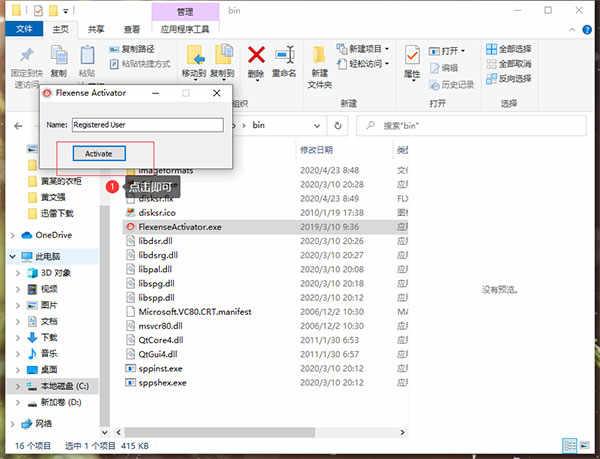Click the 属性 Properties icon
This screenshot has height=459, width=600.
[412, 56]
